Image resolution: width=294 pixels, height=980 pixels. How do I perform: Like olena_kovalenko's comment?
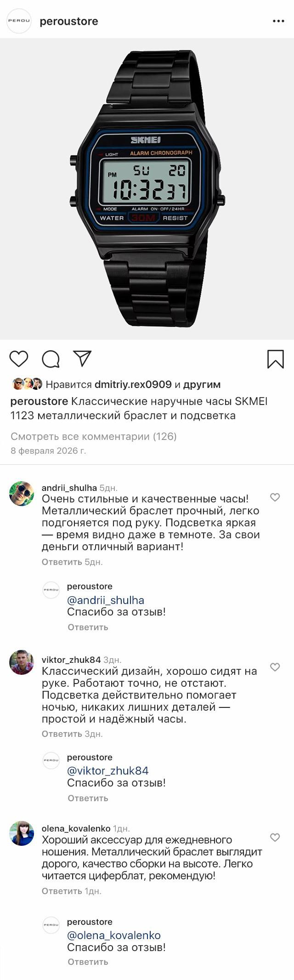275,838
